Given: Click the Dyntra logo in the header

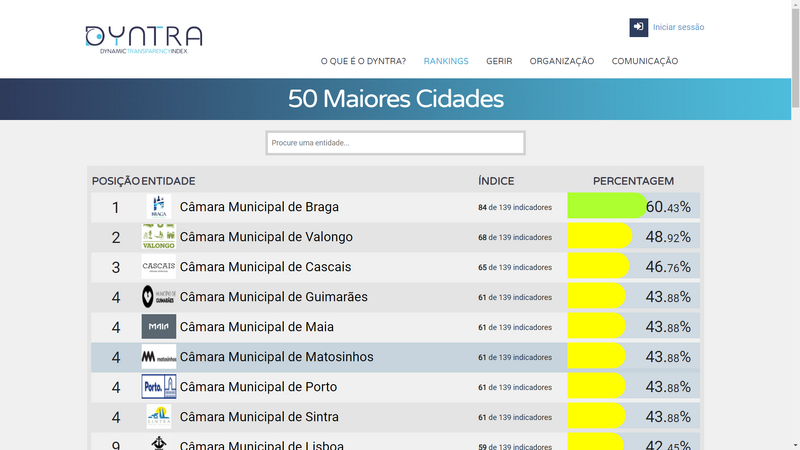Looking at the screenshot, I should [144, 39].
